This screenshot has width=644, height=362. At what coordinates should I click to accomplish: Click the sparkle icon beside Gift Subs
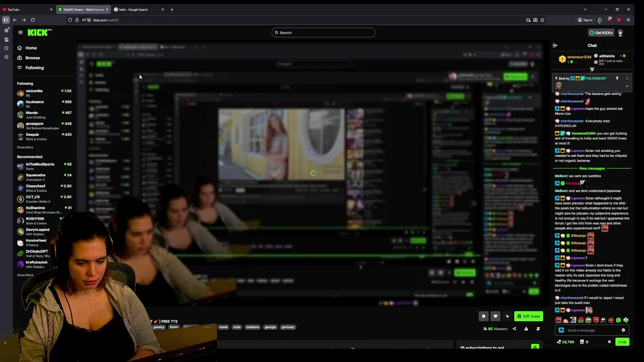[507, 316]
